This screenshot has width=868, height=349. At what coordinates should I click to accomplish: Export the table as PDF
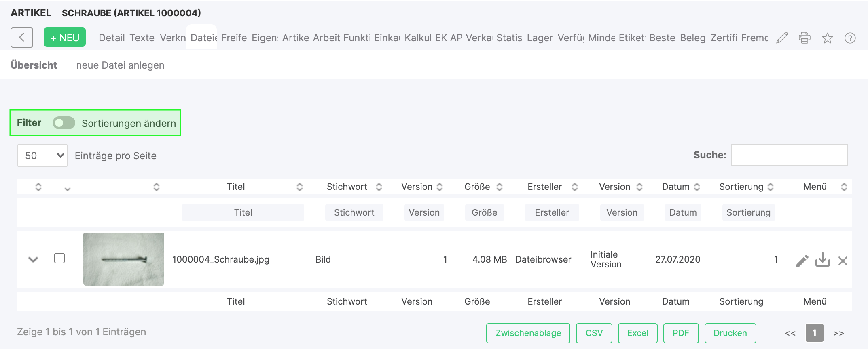click(681, 333)
